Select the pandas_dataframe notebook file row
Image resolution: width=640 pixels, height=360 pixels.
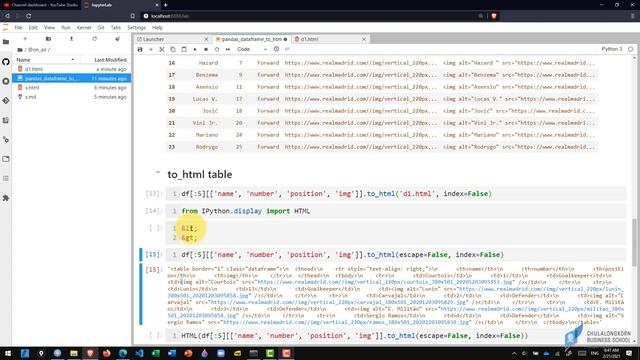tap(71, 78)
